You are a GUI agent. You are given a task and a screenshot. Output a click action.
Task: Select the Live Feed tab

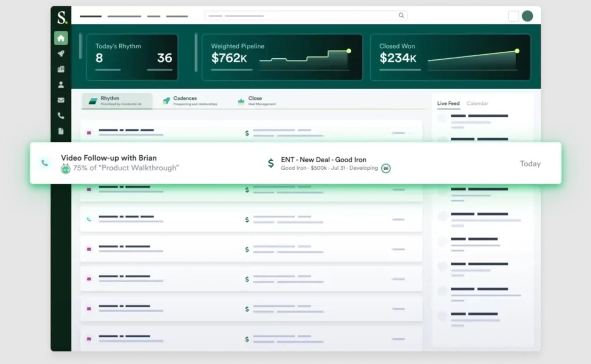(x=448, y=103)
